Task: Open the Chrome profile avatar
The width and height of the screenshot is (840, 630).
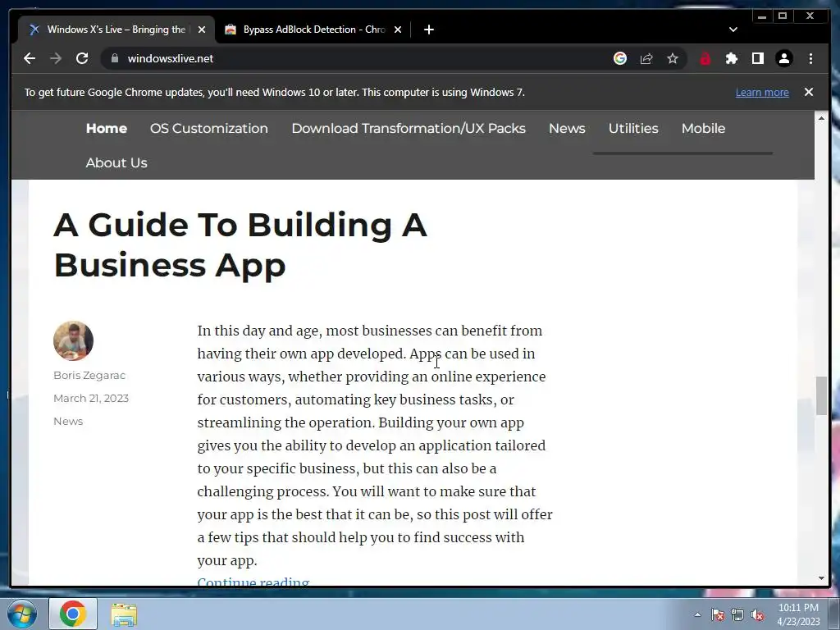Action: pos(783,58)
